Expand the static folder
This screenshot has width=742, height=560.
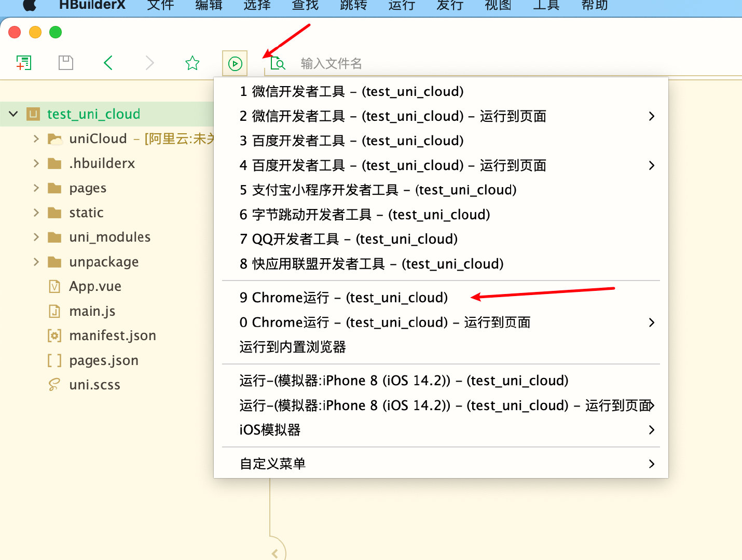(x=36, y=213)
